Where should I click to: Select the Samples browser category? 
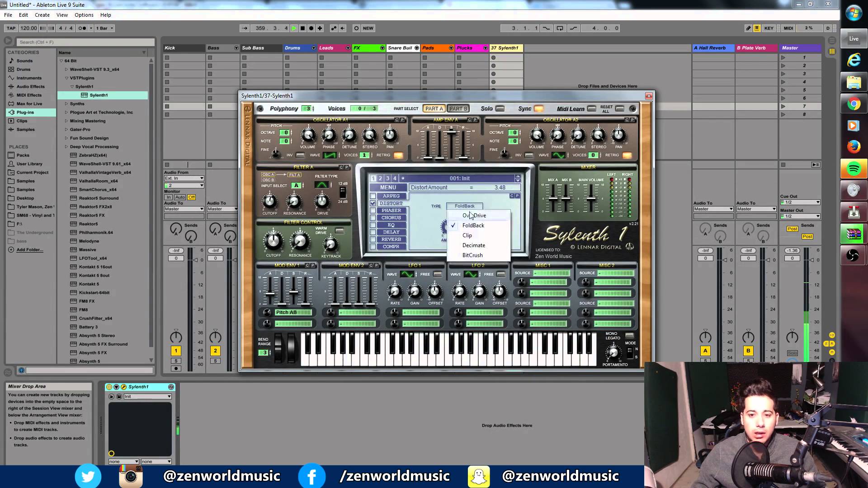click(25, 130)
